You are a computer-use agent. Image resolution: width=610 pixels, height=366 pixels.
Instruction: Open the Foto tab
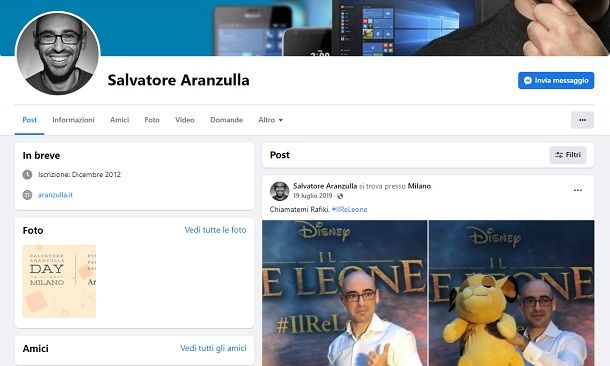coord(152,120)
